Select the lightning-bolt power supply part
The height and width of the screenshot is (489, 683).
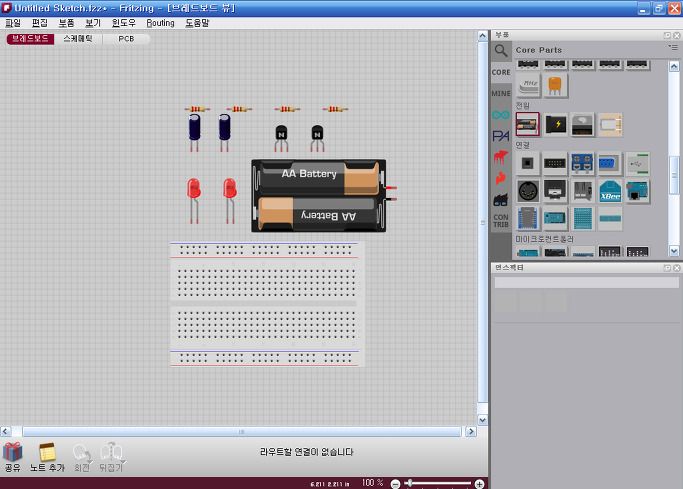pos(556,125)
